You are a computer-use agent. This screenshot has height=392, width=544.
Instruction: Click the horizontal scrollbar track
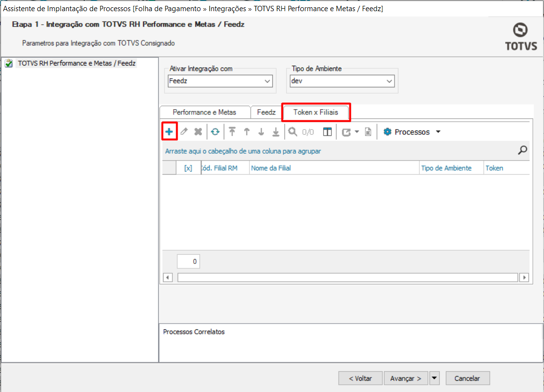click(347, 278)
